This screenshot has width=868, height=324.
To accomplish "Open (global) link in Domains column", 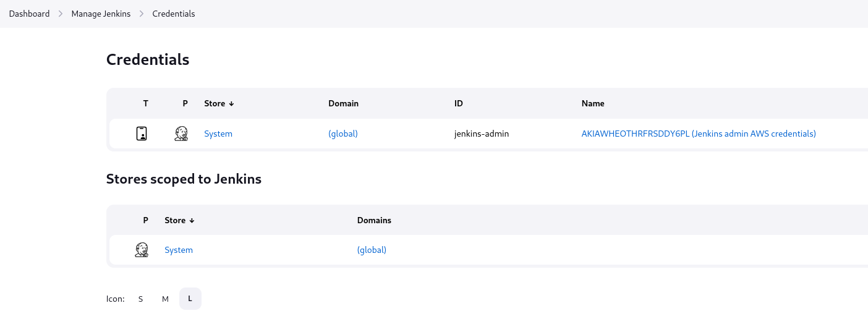I will coord(372,250).
